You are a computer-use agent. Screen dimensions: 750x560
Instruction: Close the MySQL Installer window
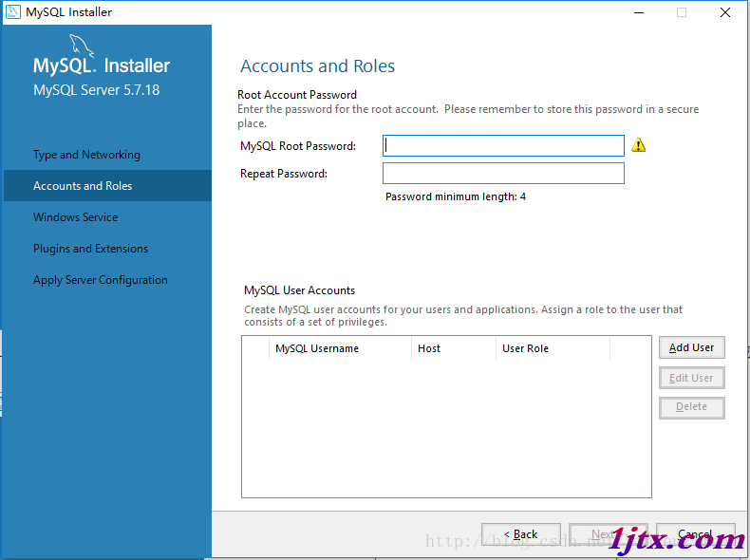click(725, 12)
